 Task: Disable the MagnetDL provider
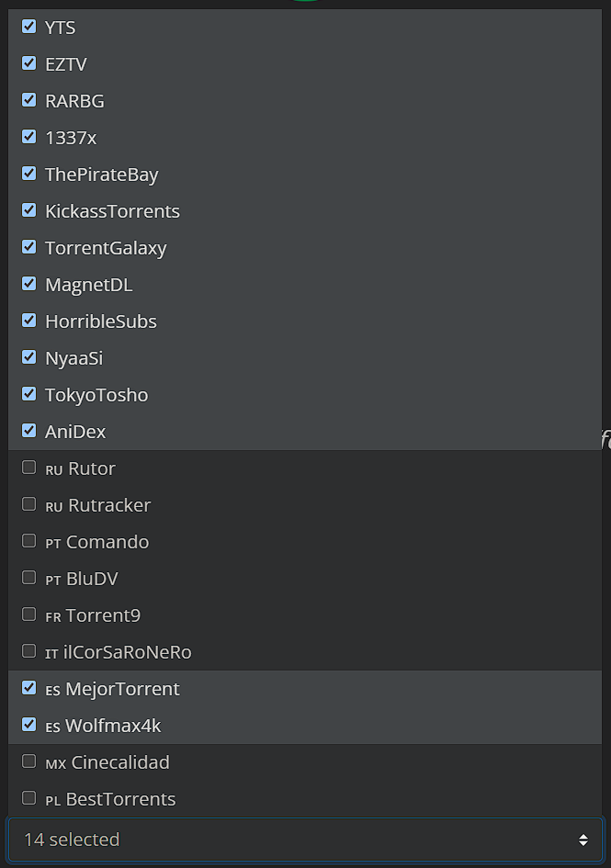pyautogui.click(x=28, y=284)
